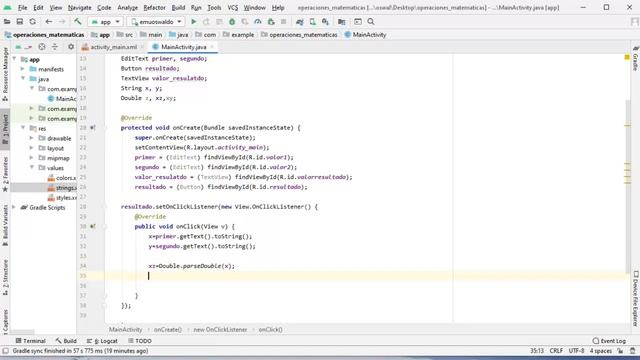The width and height of the screenshot is (640, 360).
Task: Toggle the Structure side panel
Action: click(5, 277)
